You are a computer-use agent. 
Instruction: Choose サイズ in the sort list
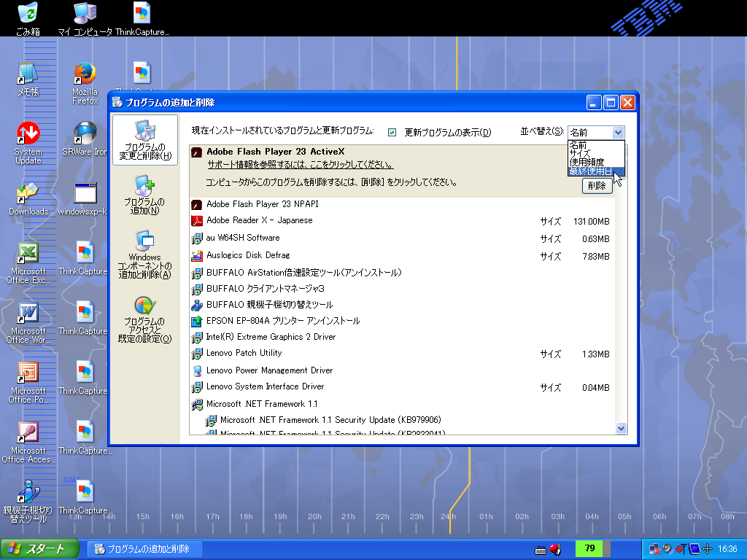tap(595, 154)
